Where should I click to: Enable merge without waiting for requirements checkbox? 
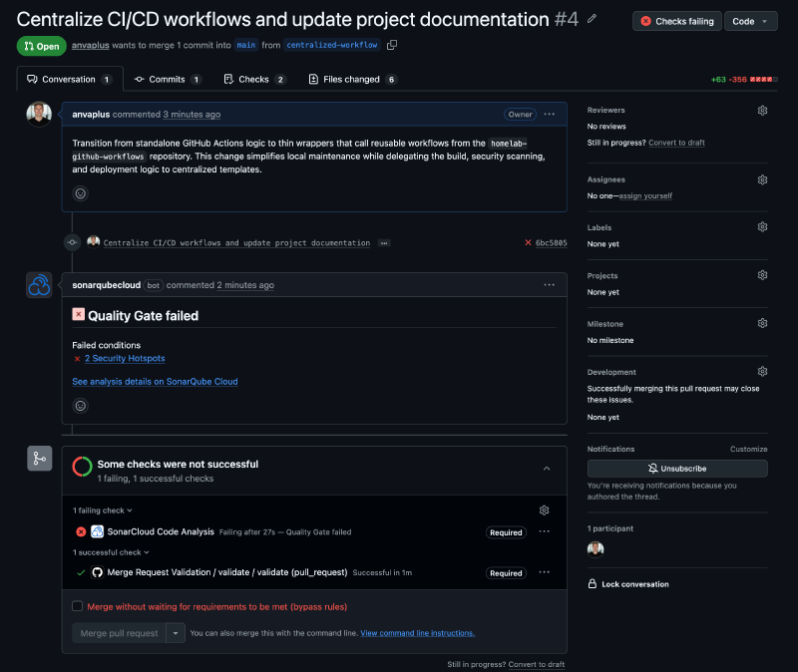[78, 606]
